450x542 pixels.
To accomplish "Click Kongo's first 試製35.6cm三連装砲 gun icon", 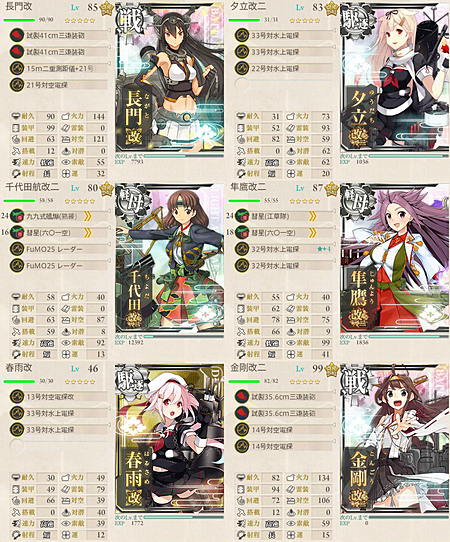I will 242,397.
